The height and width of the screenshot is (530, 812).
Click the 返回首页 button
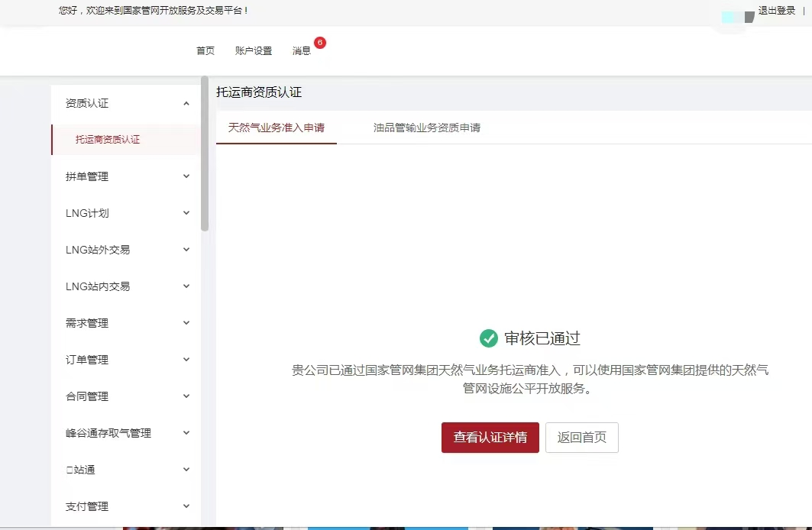582,438
